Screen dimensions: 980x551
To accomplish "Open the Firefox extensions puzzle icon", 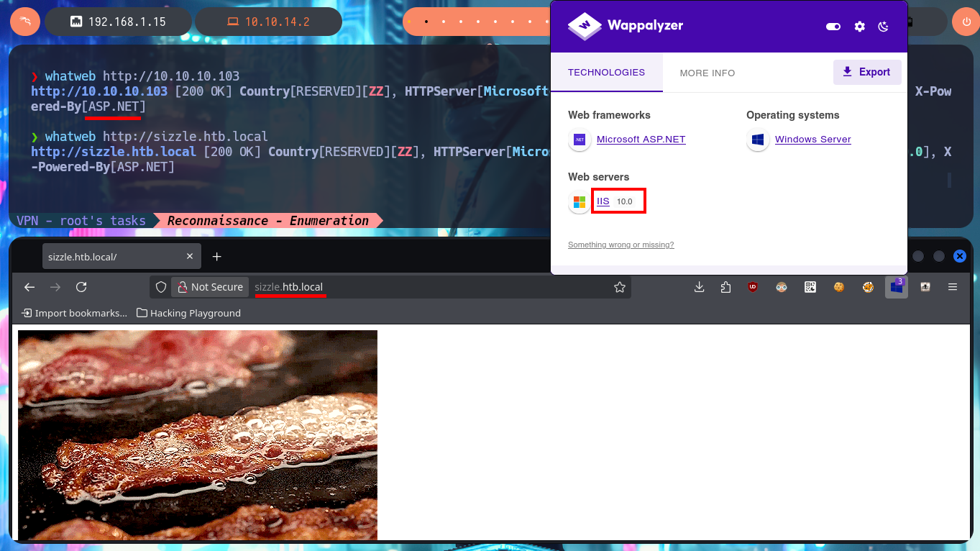I will click(725, 287).
